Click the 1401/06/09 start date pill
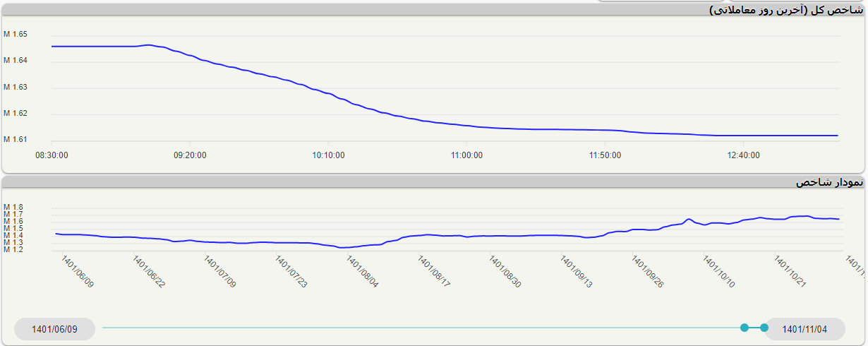Image resolution: width=868 pixels, height=346 pixels. (x=54, y=329)
